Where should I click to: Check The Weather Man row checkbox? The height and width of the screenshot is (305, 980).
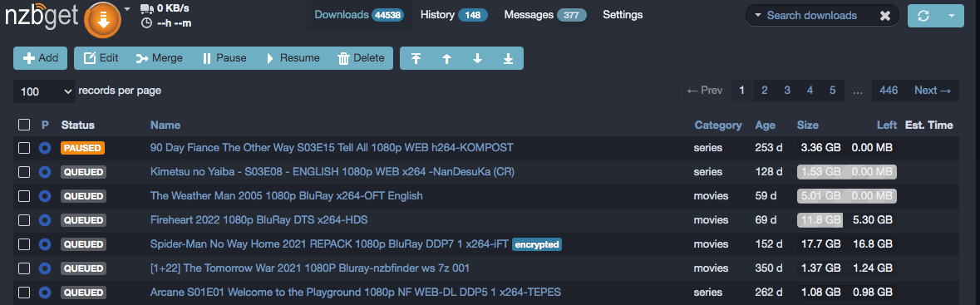(x=24, y=196)
